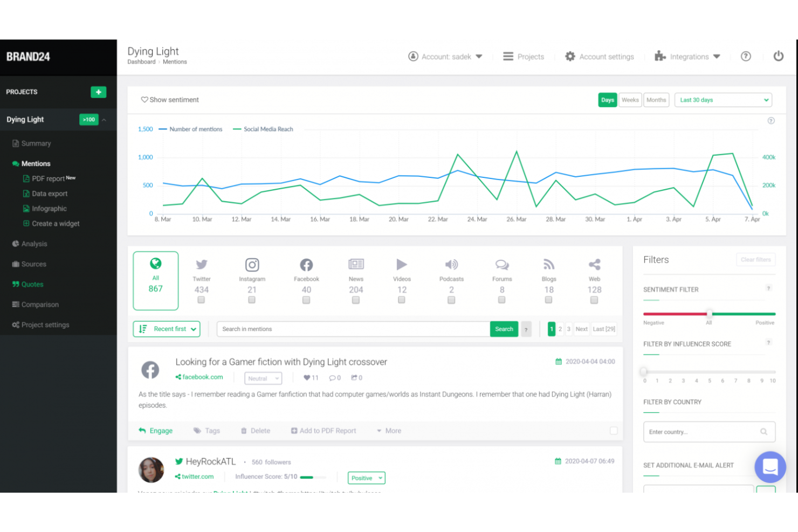Click the sentiment filter slider handle

point(710,314)
